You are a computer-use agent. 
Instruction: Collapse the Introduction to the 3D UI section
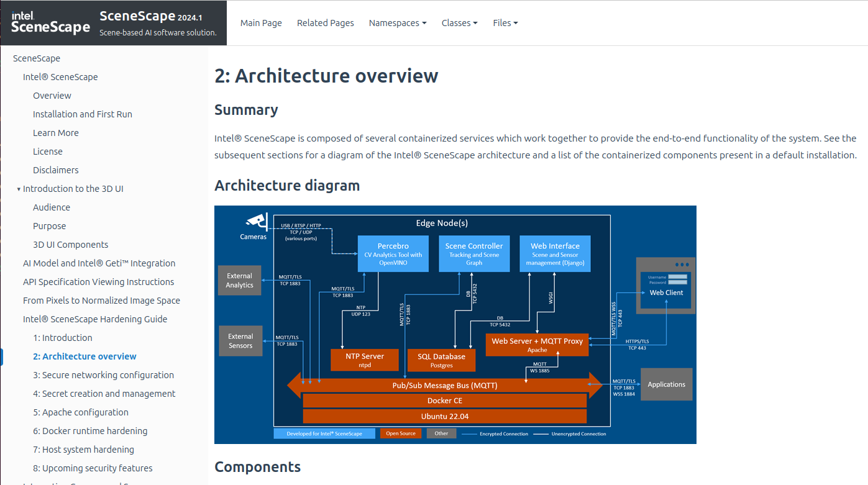[x=18, y=188]
